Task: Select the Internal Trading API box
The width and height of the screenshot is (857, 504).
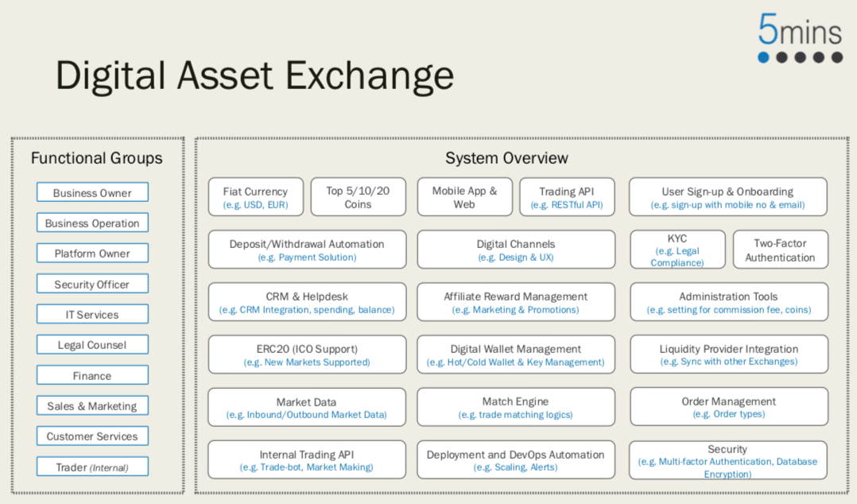Action: 307,460
